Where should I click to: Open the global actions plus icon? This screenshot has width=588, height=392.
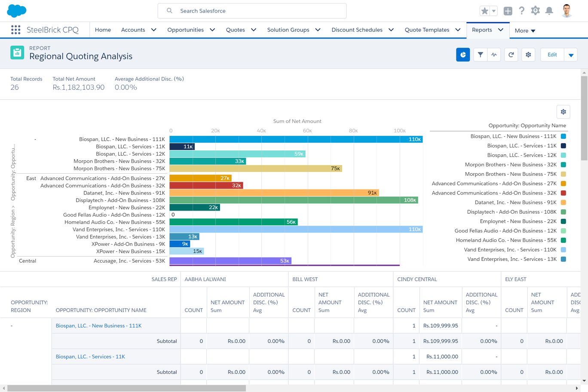coord(508,11)
